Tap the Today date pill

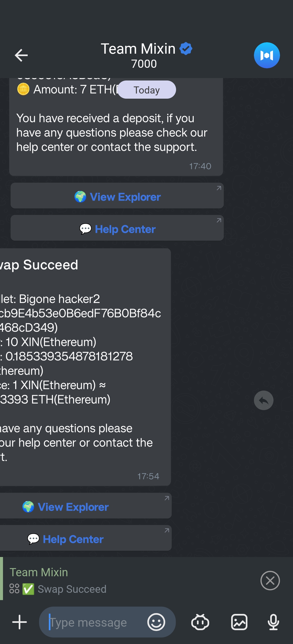tap(147, 90)
